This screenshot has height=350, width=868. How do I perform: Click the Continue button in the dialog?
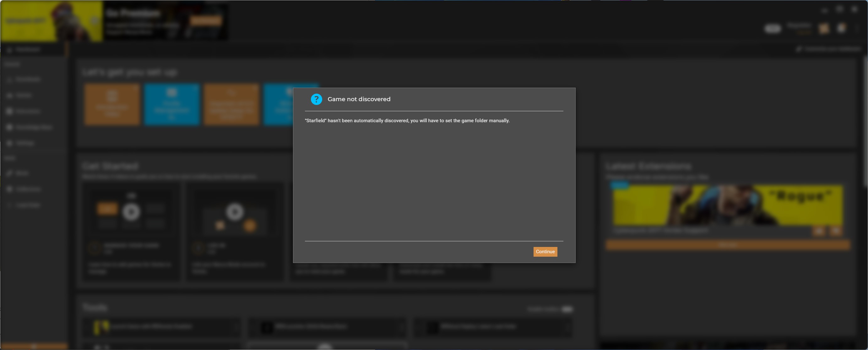pyautogui.click(x=545, y=252)
